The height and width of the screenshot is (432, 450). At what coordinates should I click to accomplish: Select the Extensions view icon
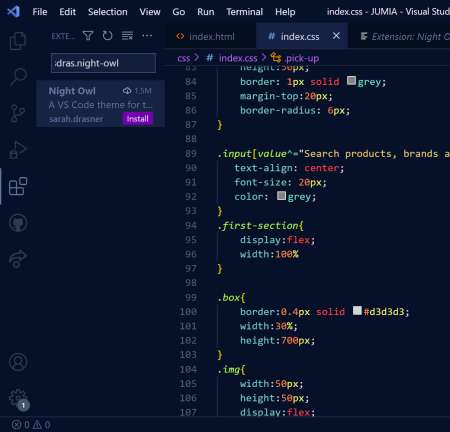[x=18, y=186]
